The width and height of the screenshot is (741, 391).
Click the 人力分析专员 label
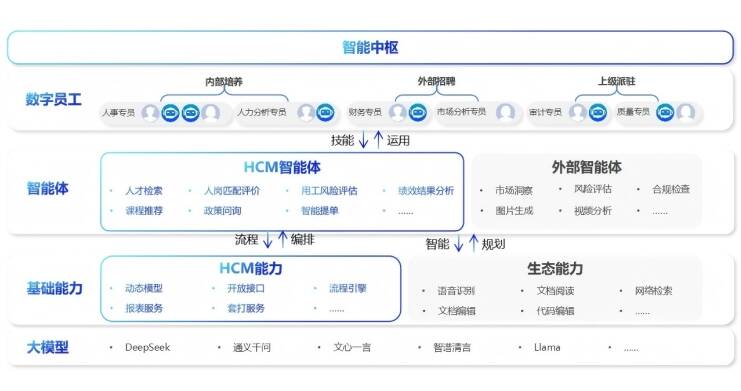[x=262, y=112]
